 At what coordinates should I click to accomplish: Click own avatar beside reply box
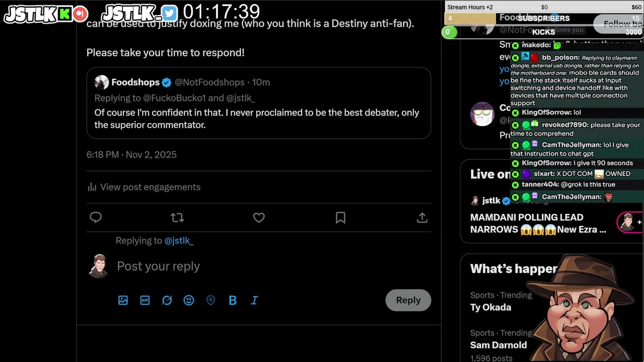point(99,266)
